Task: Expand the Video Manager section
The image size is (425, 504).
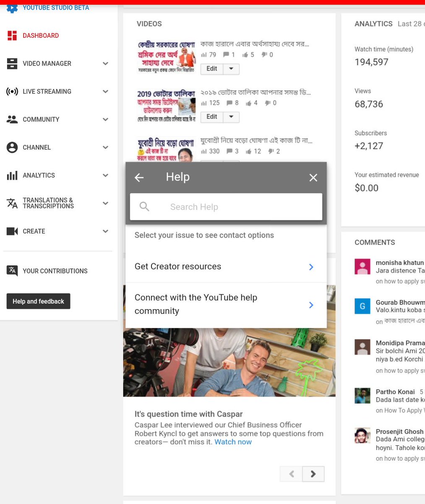Action: (x=106, y=63)
